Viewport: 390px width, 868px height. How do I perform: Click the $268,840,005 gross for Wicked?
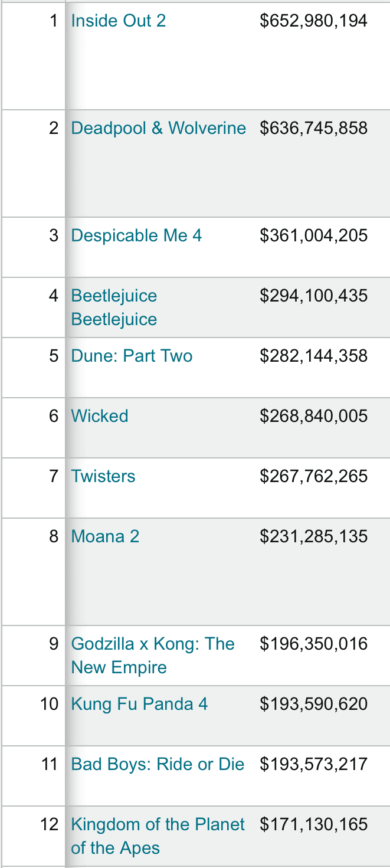click(313, 416)
